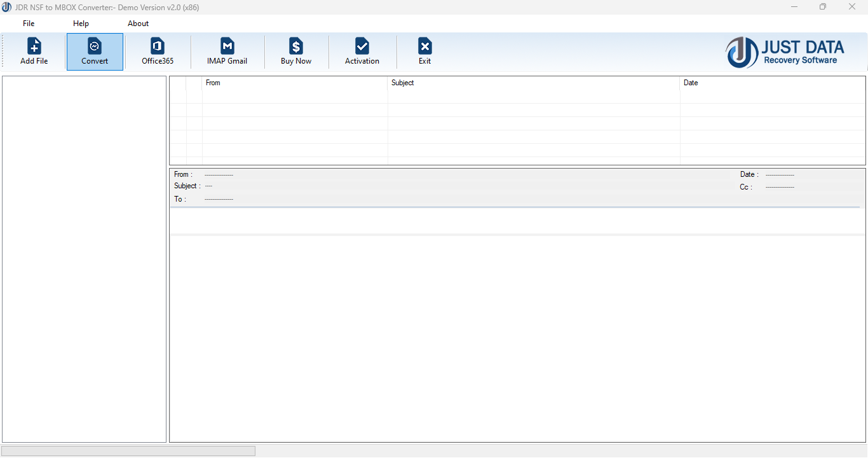Open the Help menu
Image resolution: width=868 pixels, height=458 pixels.
click(x=81, y=24)
